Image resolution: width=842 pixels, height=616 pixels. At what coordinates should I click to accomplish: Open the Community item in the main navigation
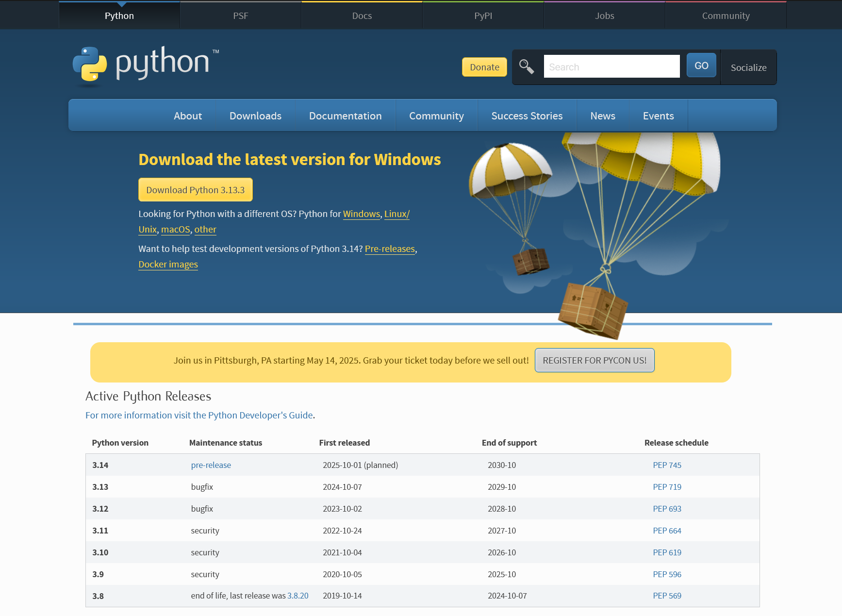(x=436, y=116)
